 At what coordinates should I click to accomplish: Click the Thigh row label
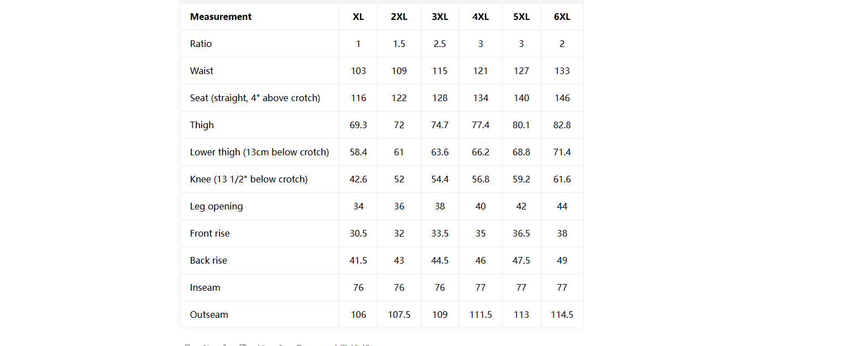202,125
